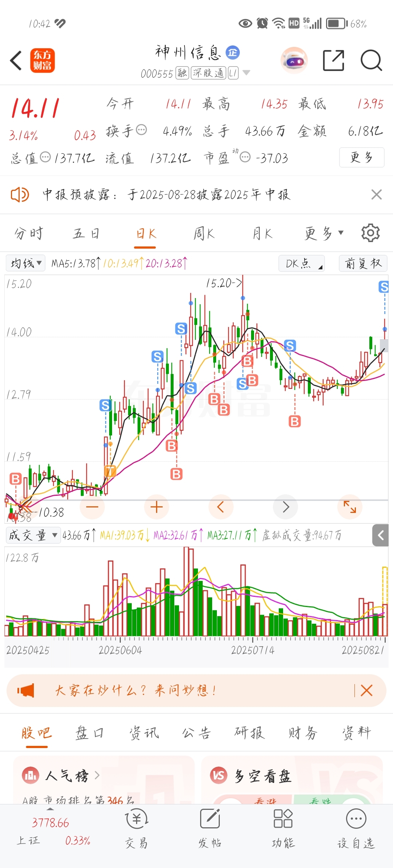Image resolution: width=393 pixels, height=868 pixels.
Task: Tap the 10.38 low price label on chart
Action: (x=51, y=512)
